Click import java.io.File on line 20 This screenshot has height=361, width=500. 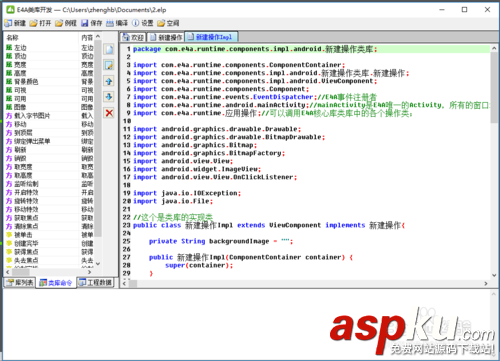(x=173, y=201)
